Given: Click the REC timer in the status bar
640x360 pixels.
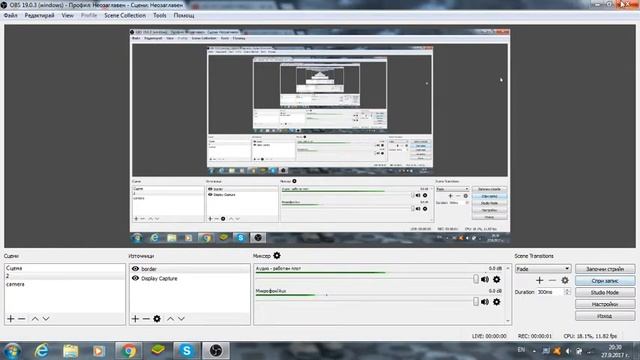Looking at the screenshot, I should [535, 336].
